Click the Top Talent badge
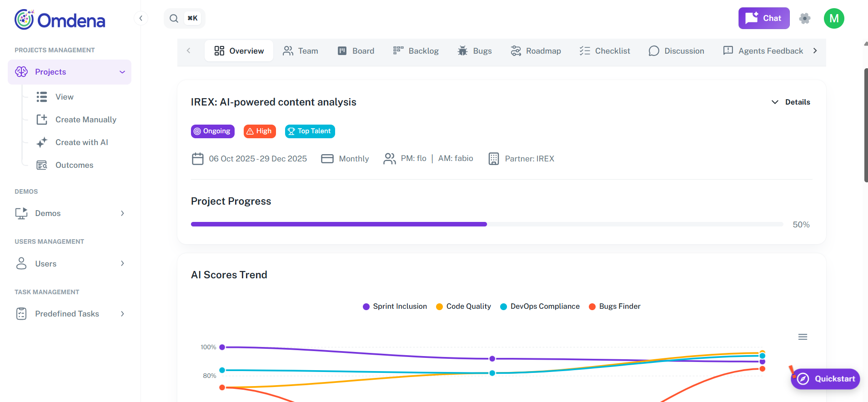The height and width of the screenshot is (402, 868). [x=310, y=131]
